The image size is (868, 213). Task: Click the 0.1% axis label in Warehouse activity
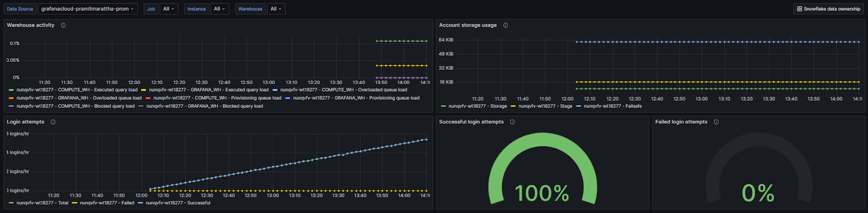tap(15, 43)
